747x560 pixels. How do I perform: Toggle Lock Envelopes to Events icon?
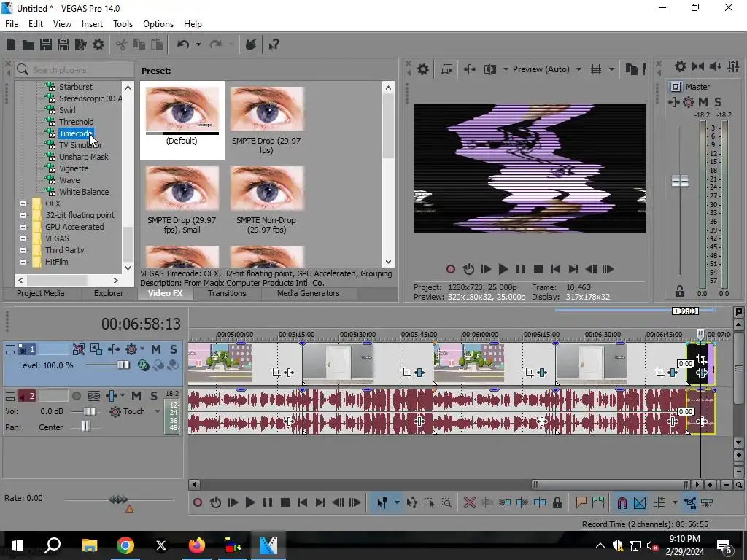click(690, 503)
